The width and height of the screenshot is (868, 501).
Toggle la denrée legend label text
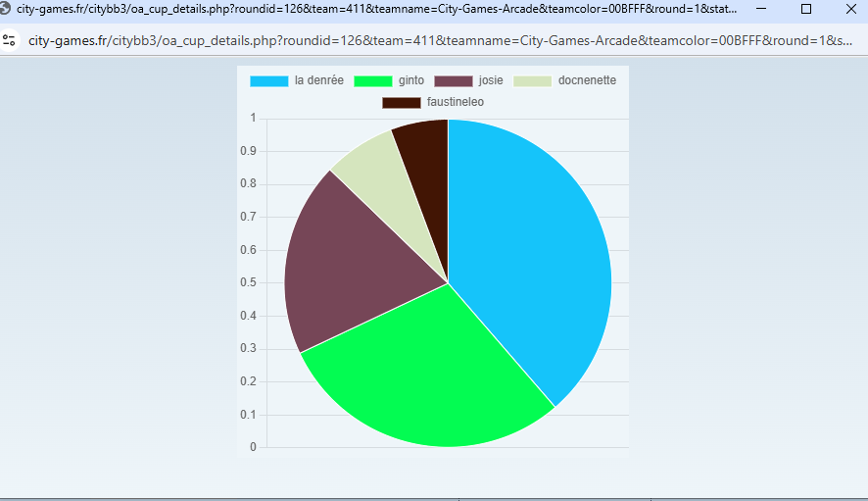click(x=318, y=80)
